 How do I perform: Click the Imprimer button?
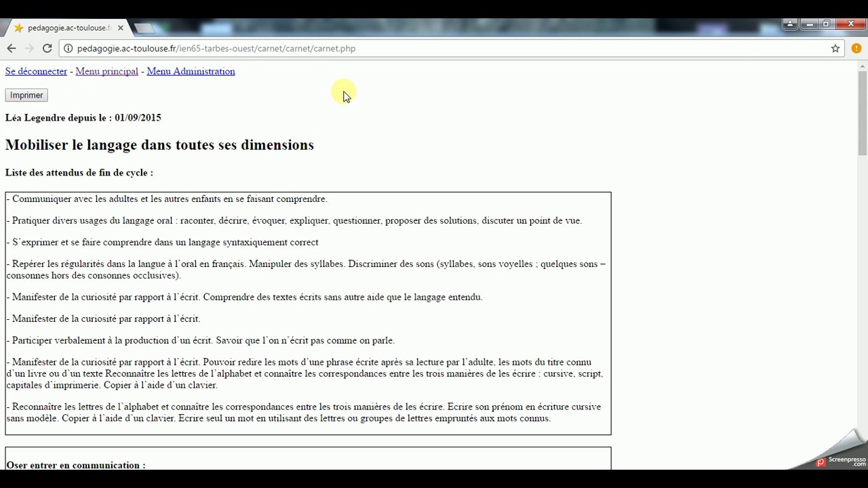tap(26, 96)
